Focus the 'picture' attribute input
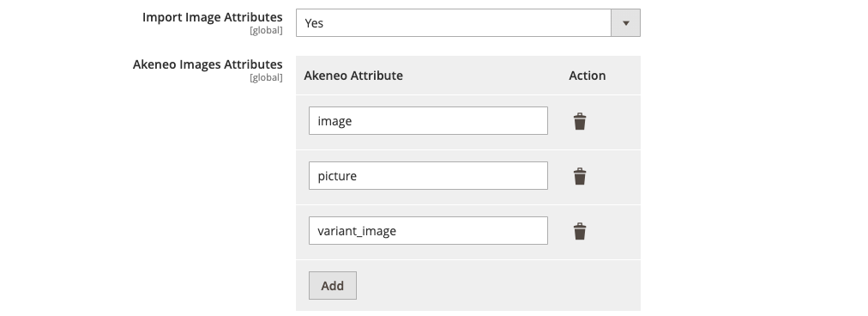 coord(428,176)
